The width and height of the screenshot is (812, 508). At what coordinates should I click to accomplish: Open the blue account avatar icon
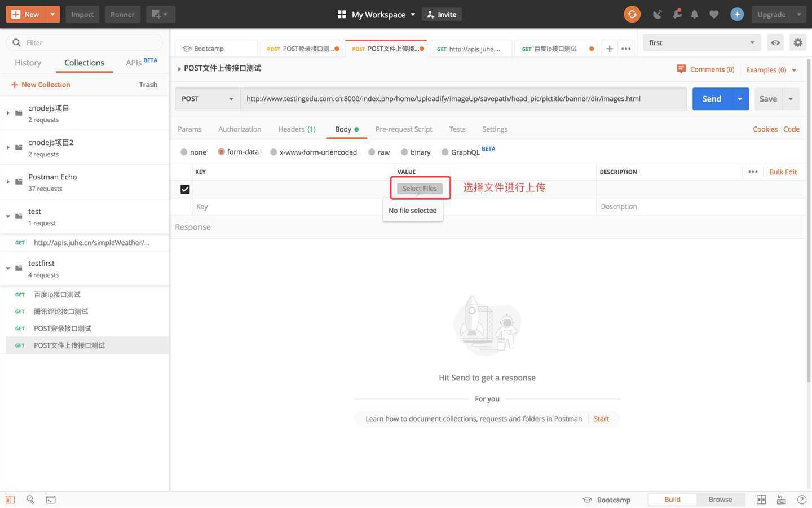point(737,14)
